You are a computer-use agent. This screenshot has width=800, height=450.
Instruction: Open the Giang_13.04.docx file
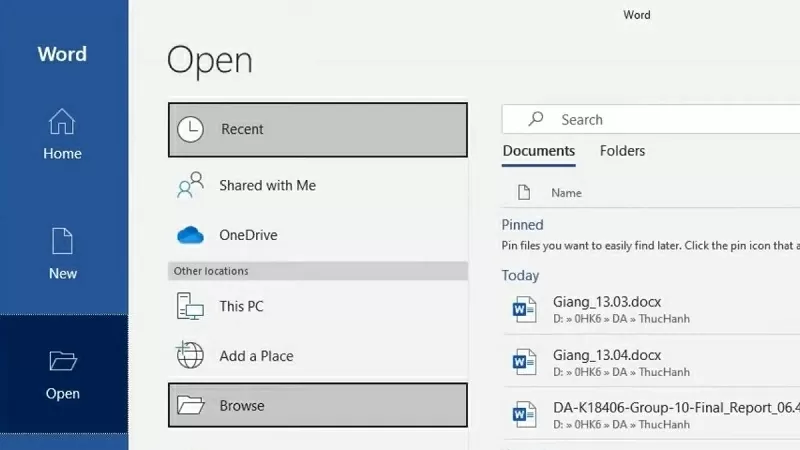point(607,355)
